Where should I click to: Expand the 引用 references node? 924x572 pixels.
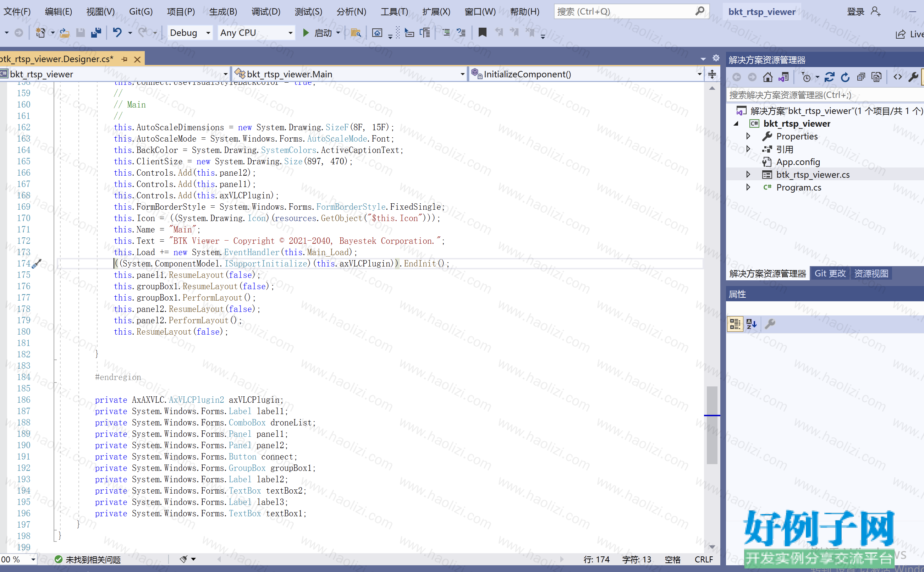[748, 149]
